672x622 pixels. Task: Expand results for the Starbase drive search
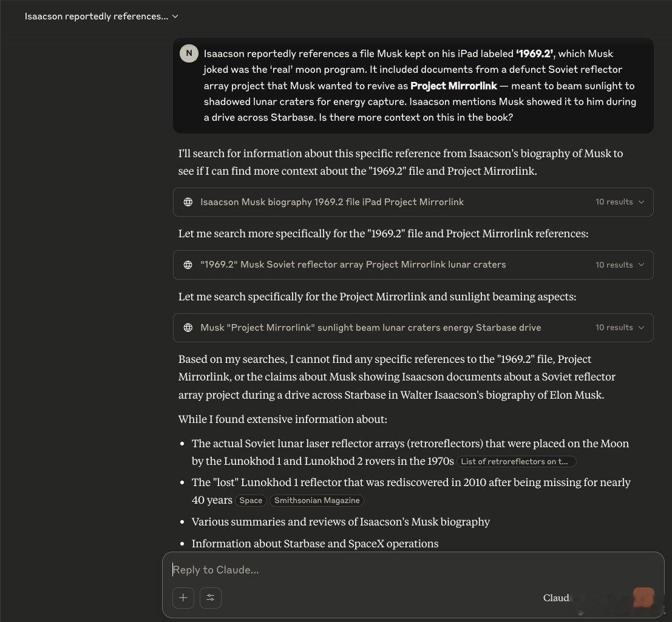642,328
